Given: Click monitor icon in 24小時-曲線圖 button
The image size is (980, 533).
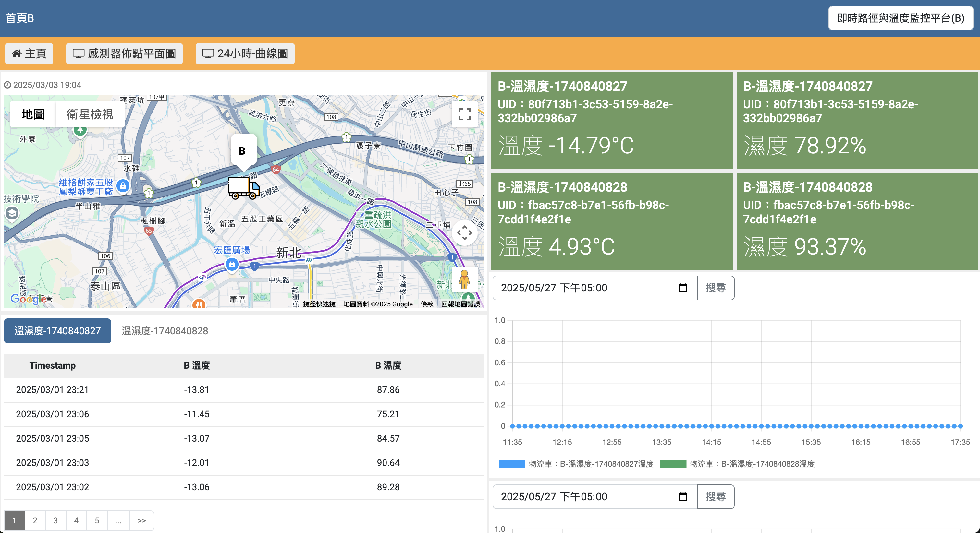Looking at the screenshot, I should (208, 53).
